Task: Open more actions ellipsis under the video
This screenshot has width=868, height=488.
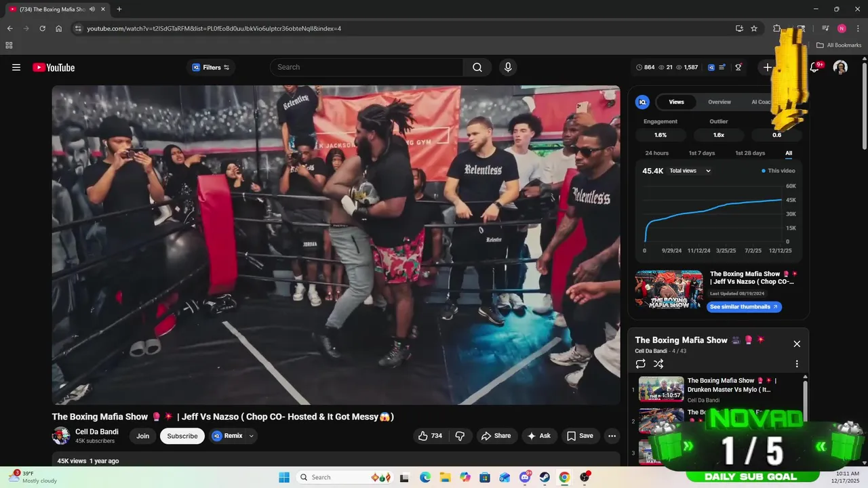Action: pos(612,436)
